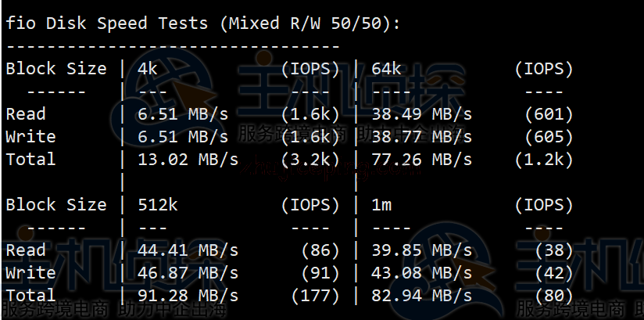Viewport: 644px width, 320px height.
Task: Click the 512k block size label
Action: click(x=158, y=204)
